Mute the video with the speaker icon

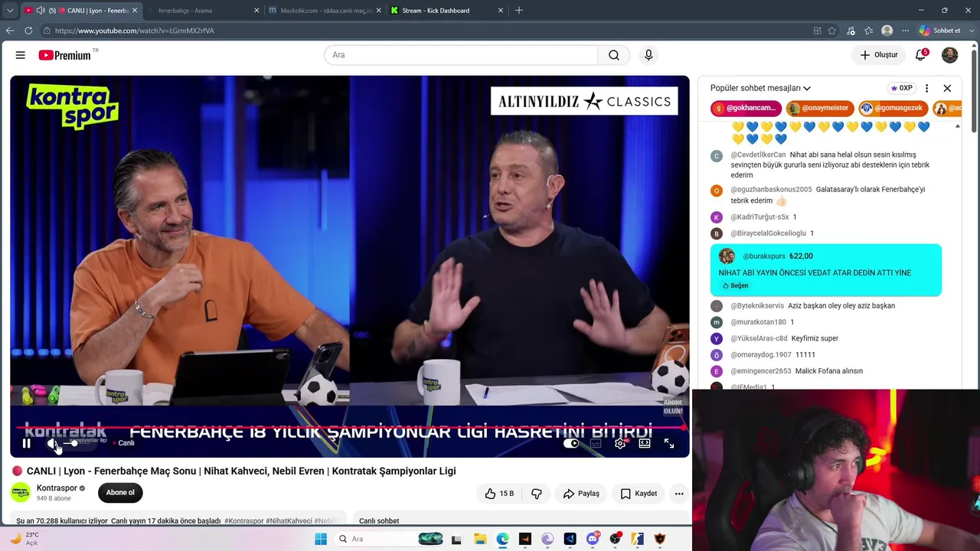[52, 443]
